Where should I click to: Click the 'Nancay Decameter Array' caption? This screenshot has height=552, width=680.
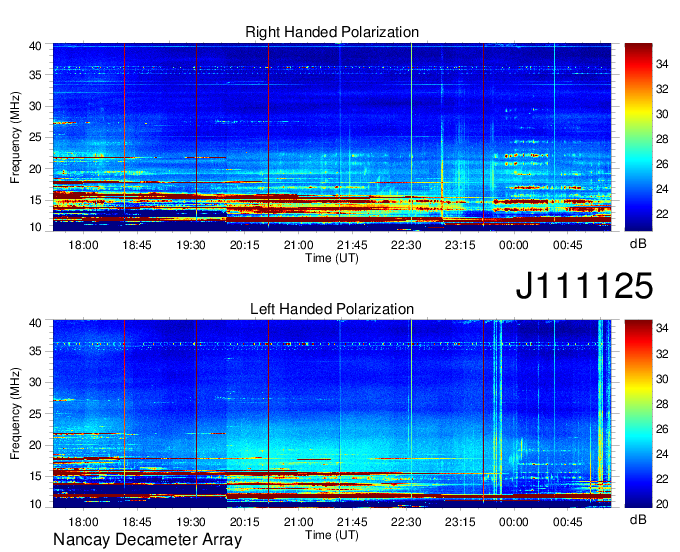click(147, 539)
